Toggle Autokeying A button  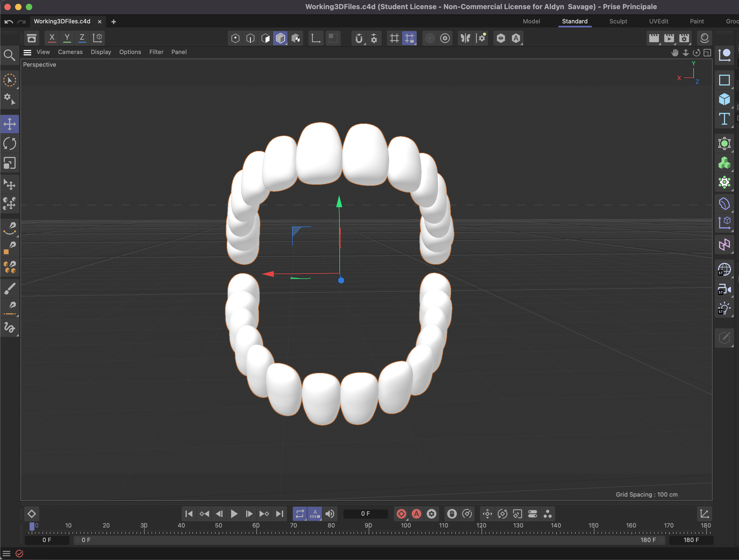416,514
